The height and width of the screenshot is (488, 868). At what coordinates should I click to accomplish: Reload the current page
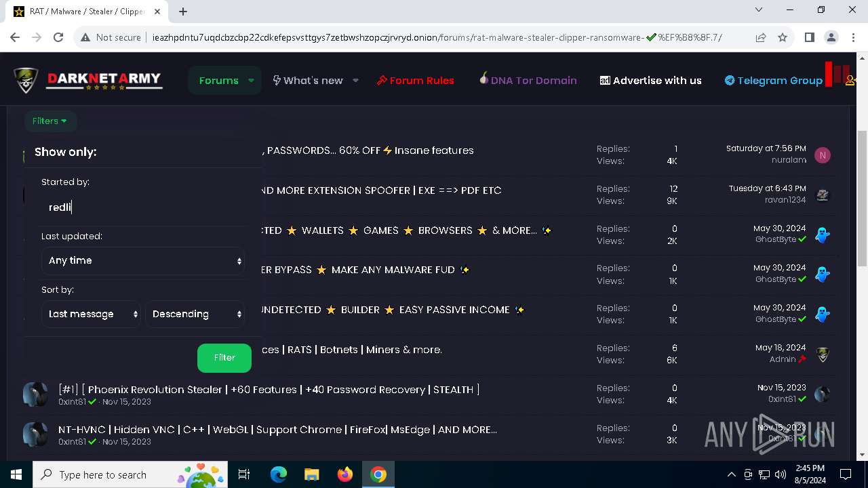[x=58, y=37]
